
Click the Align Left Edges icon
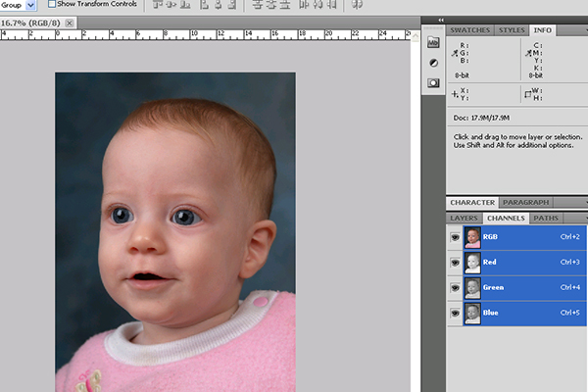pos(204,5)
